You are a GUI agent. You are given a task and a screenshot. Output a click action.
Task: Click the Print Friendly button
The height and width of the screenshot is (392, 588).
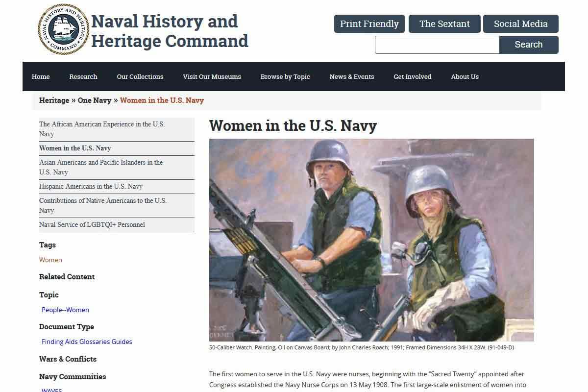point(369,24)
